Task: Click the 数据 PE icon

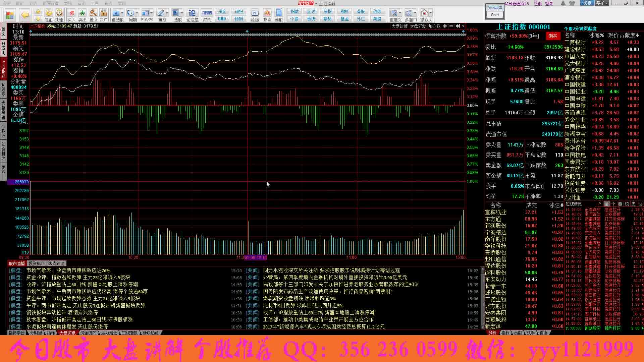Action: tap(255, 13)
